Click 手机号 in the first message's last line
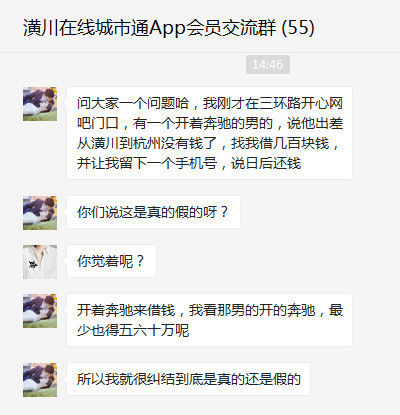Image resolution: width=400 pixels, height=415 pixels. (196, 163)
